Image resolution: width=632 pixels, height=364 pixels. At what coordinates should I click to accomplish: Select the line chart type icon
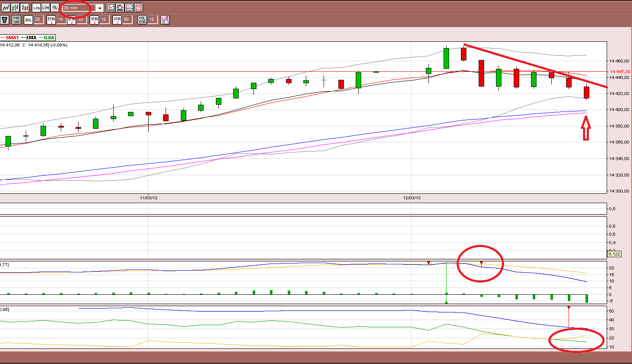[x=5, y=8]
